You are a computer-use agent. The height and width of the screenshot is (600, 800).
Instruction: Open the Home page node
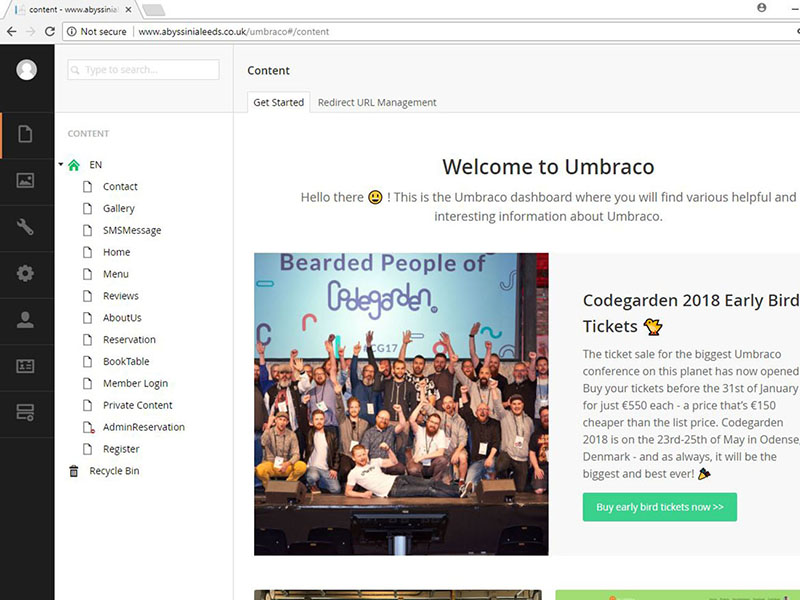tap(116, 252)
